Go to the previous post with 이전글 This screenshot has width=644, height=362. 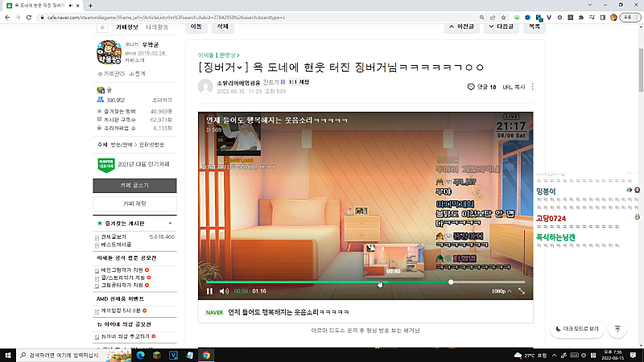click(x=461, y=27)
